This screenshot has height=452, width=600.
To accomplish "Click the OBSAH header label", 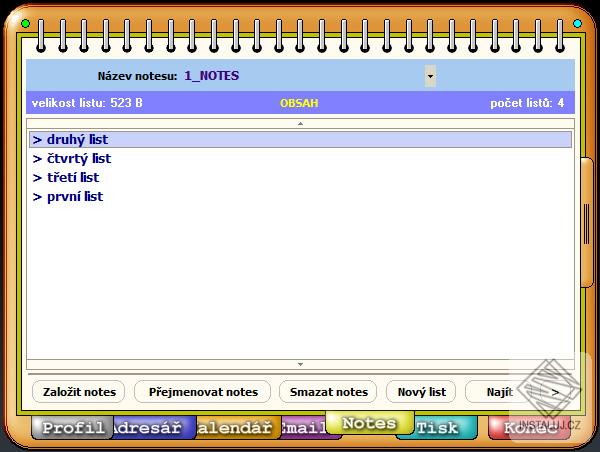I will pyautogui.click(x=299, y=103).
